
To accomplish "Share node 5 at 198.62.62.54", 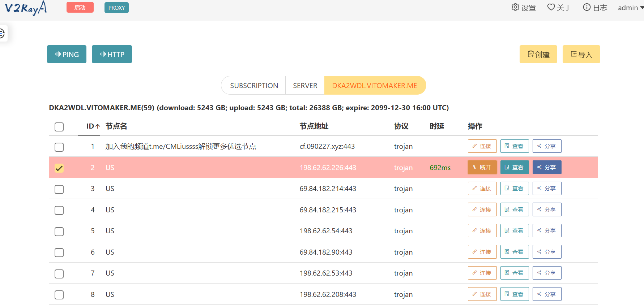I will point(547,230).
